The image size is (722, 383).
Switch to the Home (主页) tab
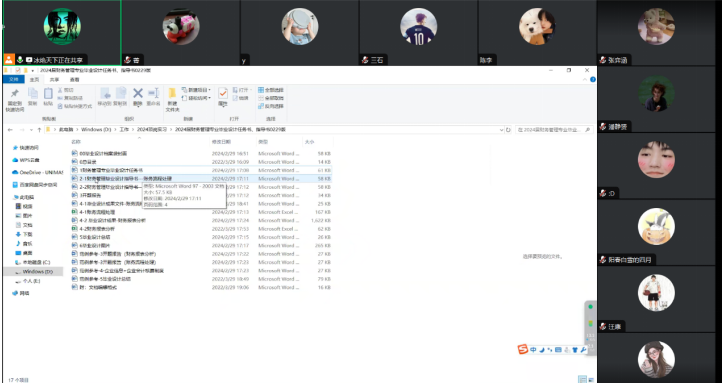click(x=34, y=80)
